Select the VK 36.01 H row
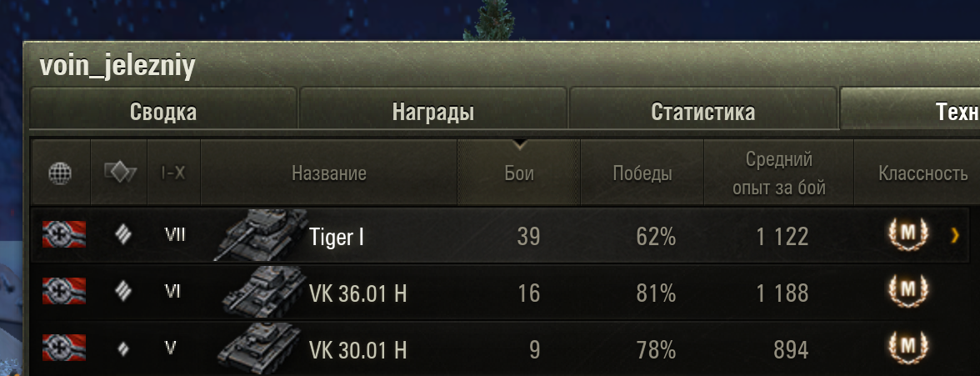Screen dimensions: 980x376 pos(500,292)
